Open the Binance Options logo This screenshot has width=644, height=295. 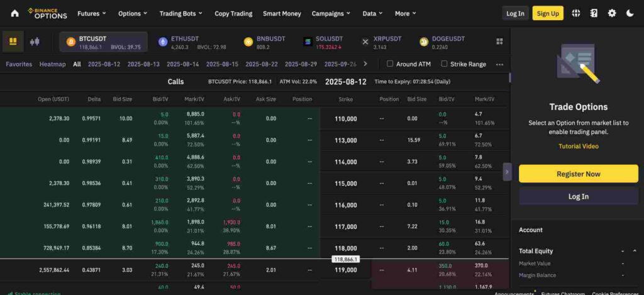pyautogui.click(x=47, y=13)
